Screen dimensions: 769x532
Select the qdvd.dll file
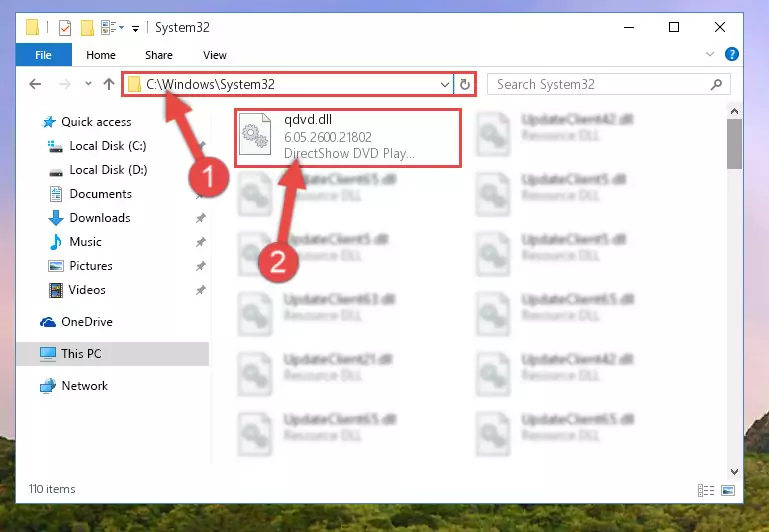(x=348, y=137)
